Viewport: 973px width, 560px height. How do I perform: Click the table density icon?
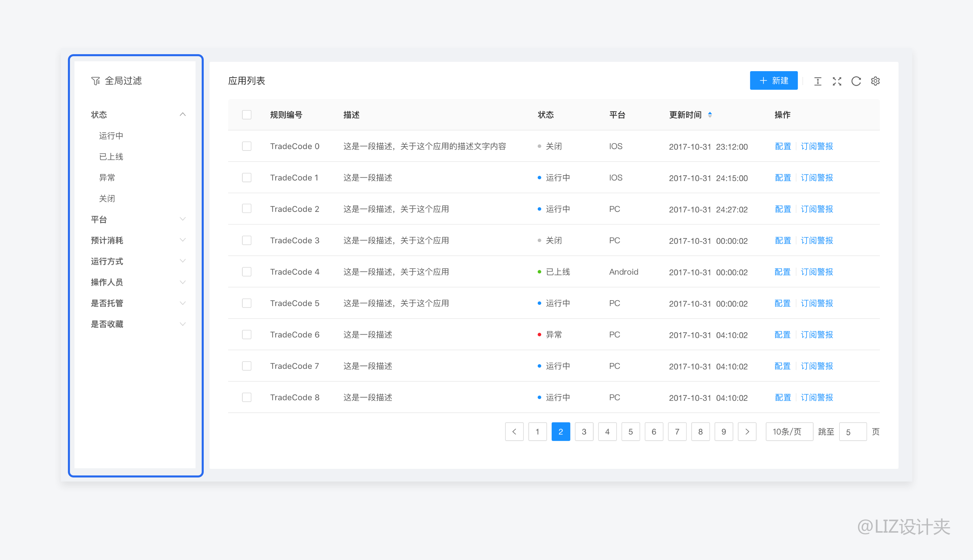tap(818, 81)
